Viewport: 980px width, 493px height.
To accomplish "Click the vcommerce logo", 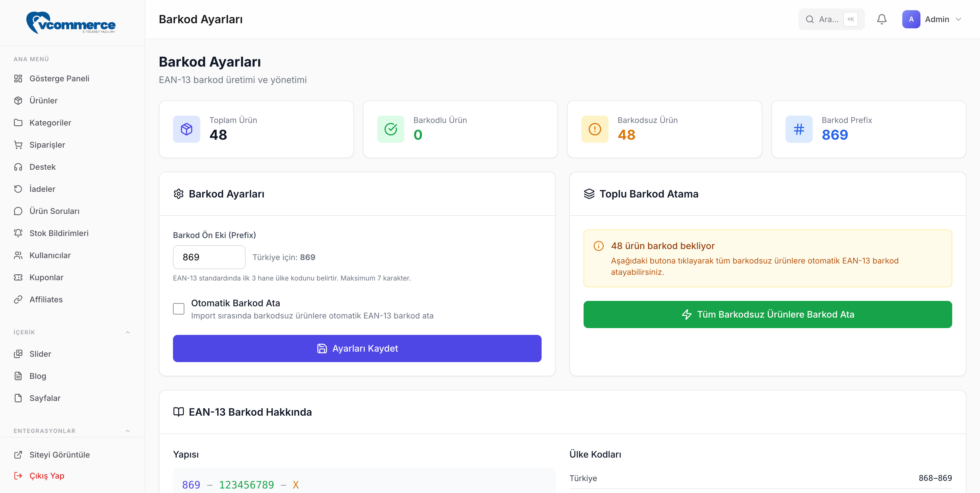I will 71,23.
